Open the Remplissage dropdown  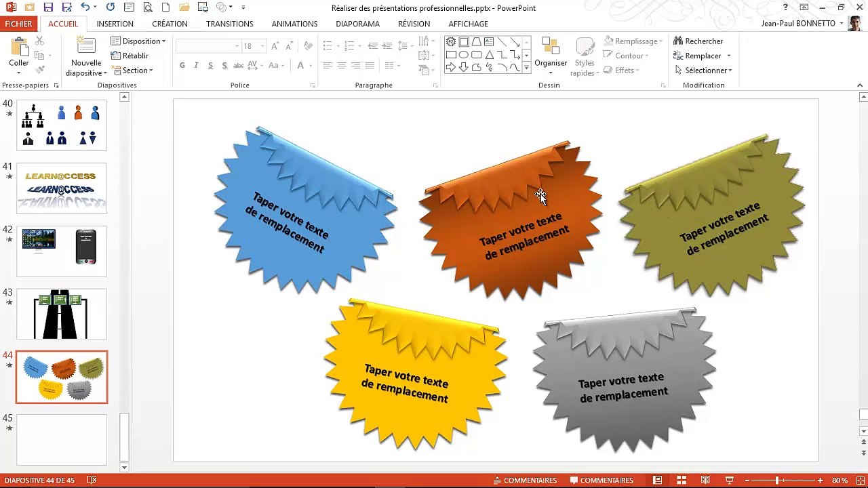(634, 41)
